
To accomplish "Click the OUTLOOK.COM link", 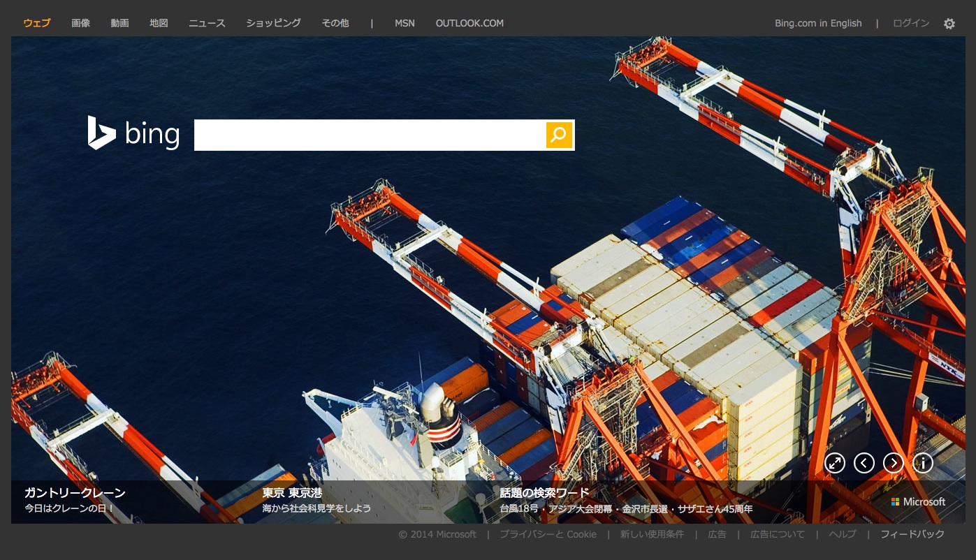I will pyautogui.click(x=469, y=23).
